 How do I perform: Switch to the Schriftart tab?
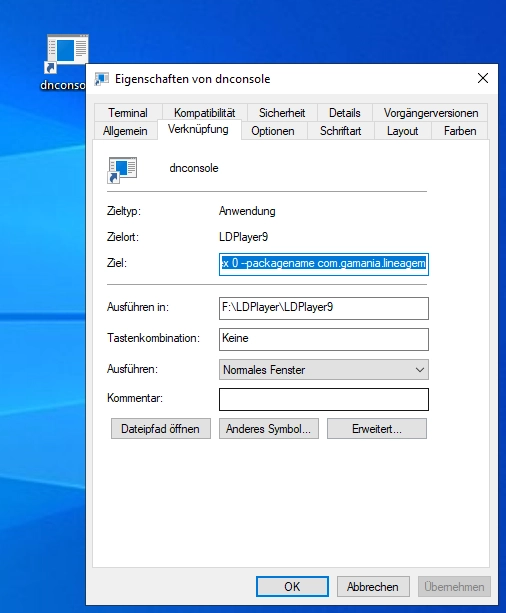pyautogui.click(x=340, y=131)
